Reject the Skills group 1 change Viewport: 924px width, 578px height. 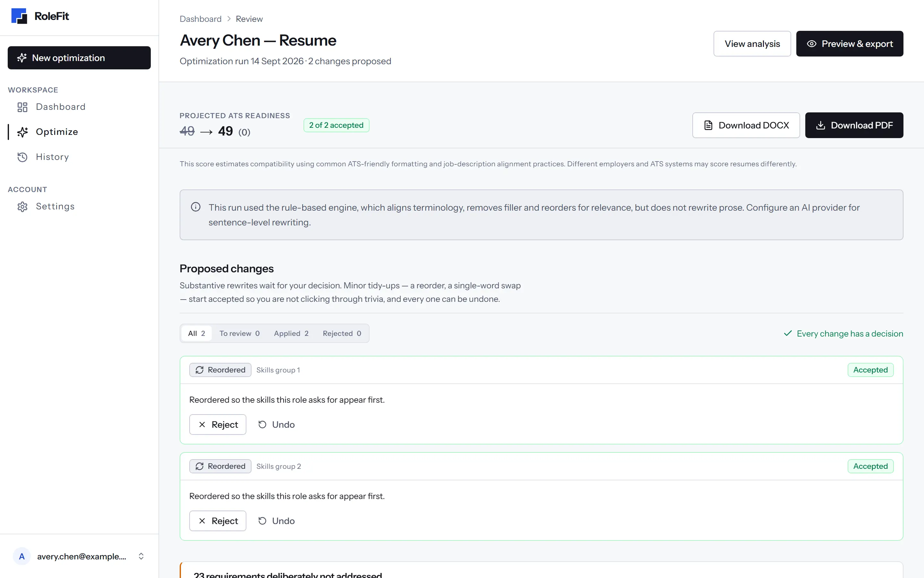click(x=218, y=424)
